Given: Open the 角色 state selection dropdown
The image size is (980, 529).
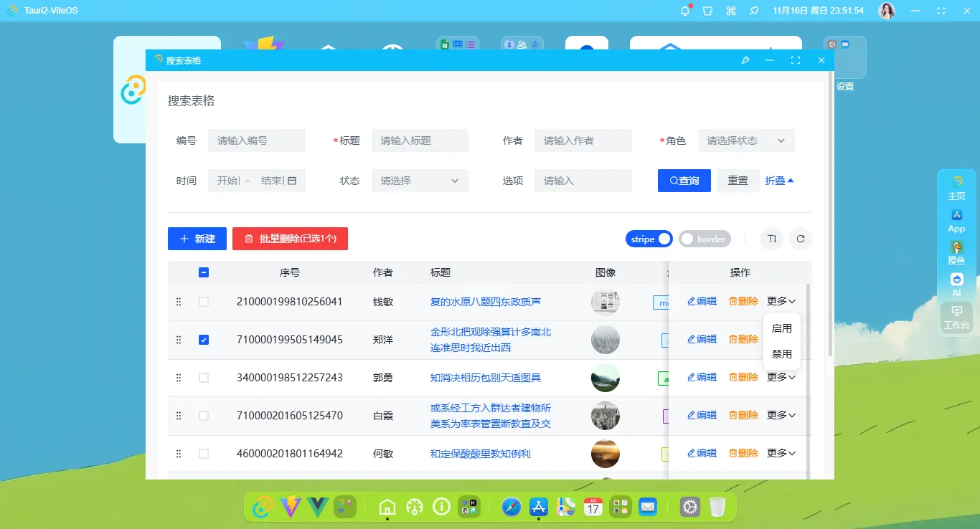Looking at the screenshot, I should (x=746, y=140).
